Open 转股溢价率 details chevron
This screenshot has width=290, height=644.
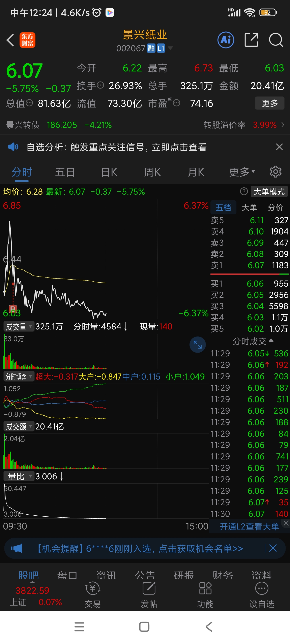click(x=283, y=125)
